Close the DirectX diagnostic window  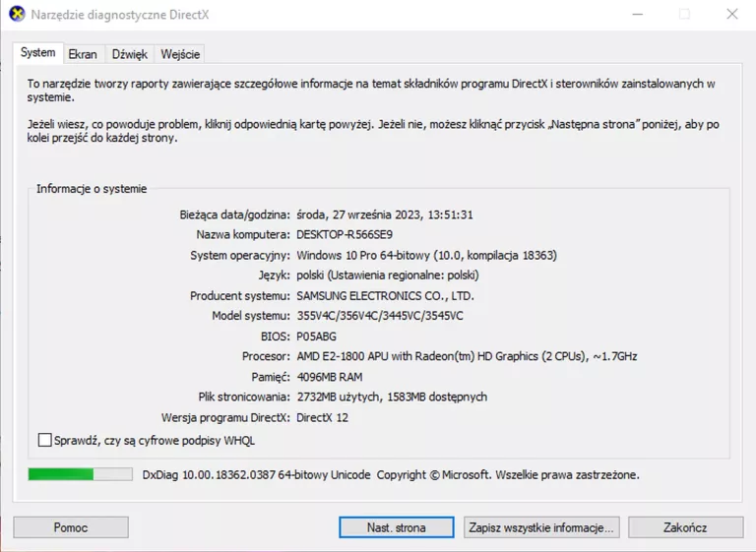point(732,15)
